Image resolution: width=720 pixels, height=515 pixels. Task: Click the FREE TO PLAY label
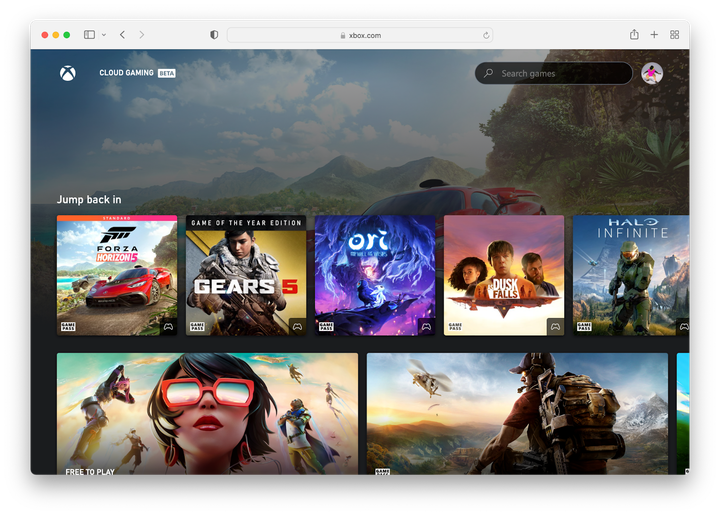coord(90,471)
